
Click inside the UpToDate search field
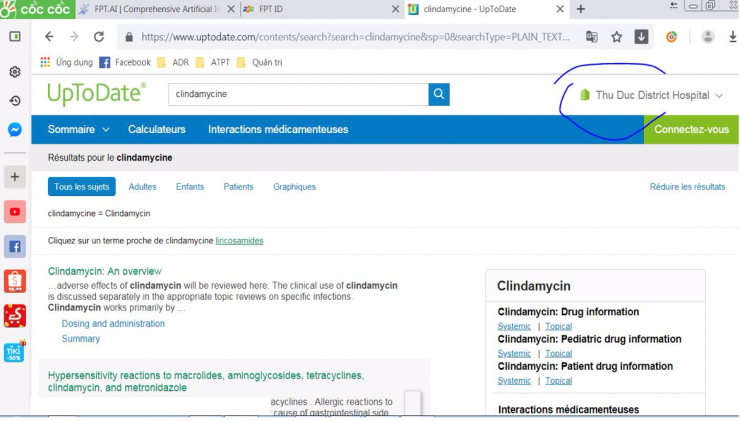point(297,94)
